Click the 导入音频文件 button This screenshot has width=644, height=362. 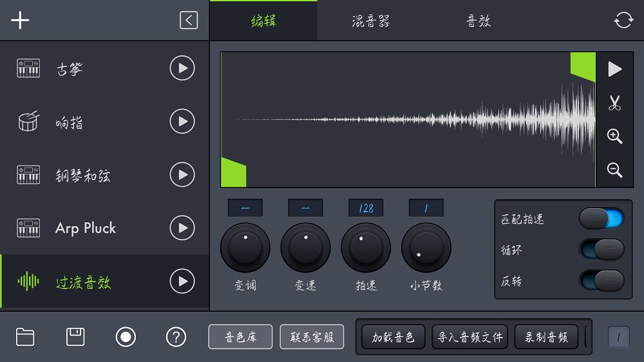470,337
